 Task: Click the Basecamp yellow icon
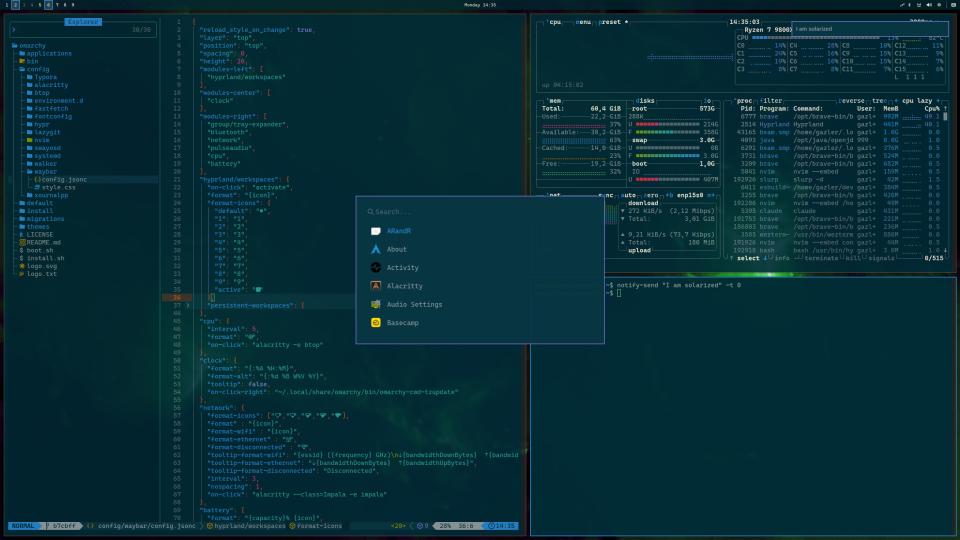(376, 323)
